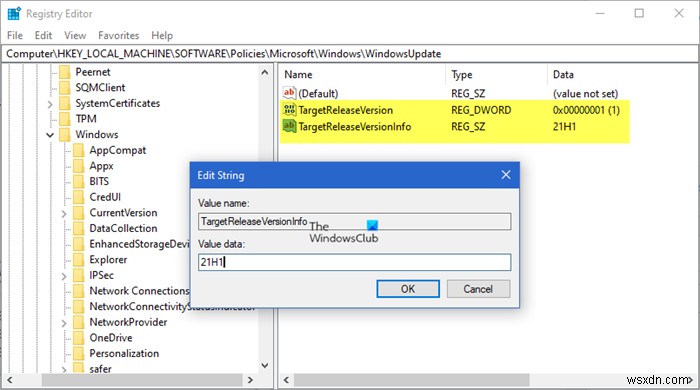
Task: Select the TargetReleaseVersion row name
Action: [x=346, y=110]
